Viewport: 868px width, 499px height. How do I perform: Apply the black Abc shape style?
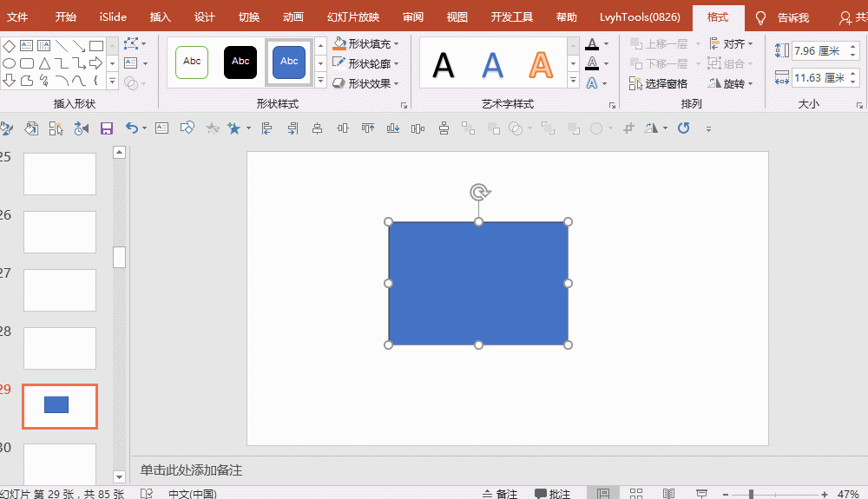240,62
